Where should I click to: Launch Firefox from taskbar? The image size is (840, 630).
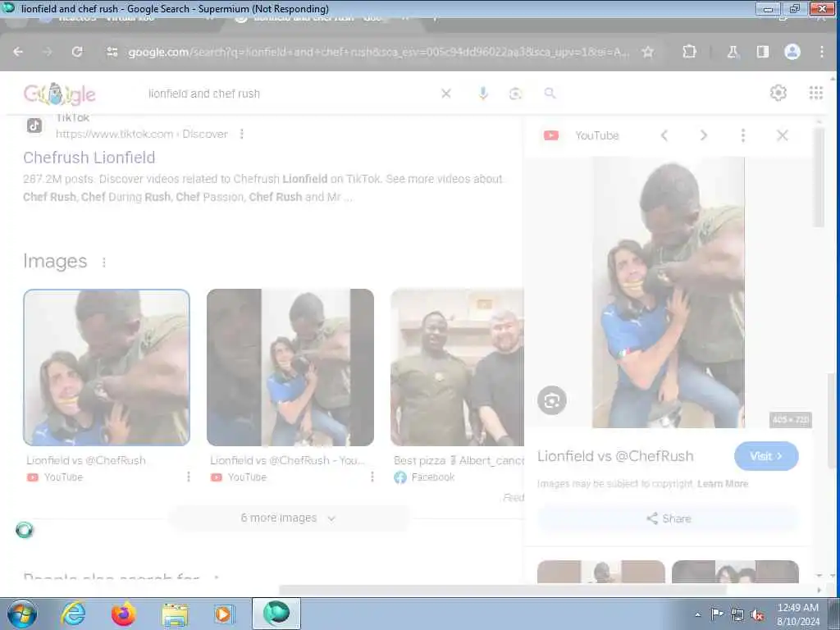pos(123,614)
